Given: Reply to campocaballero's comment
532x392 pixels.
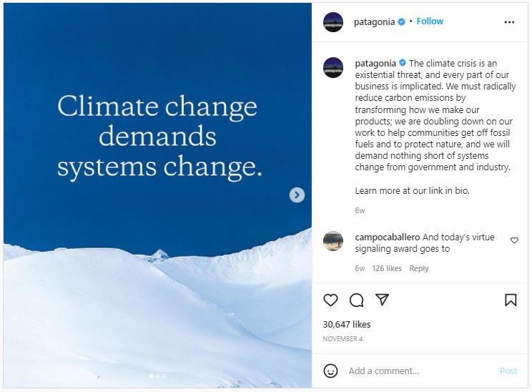Looking at the screenshot, I should tap(419, 269).
